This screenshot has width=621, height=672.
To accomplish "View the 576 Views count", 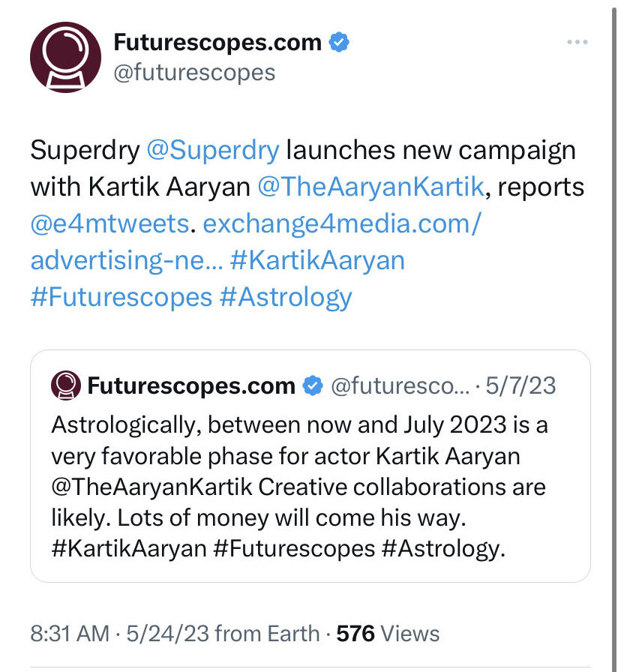I will [x=388, y=634].
